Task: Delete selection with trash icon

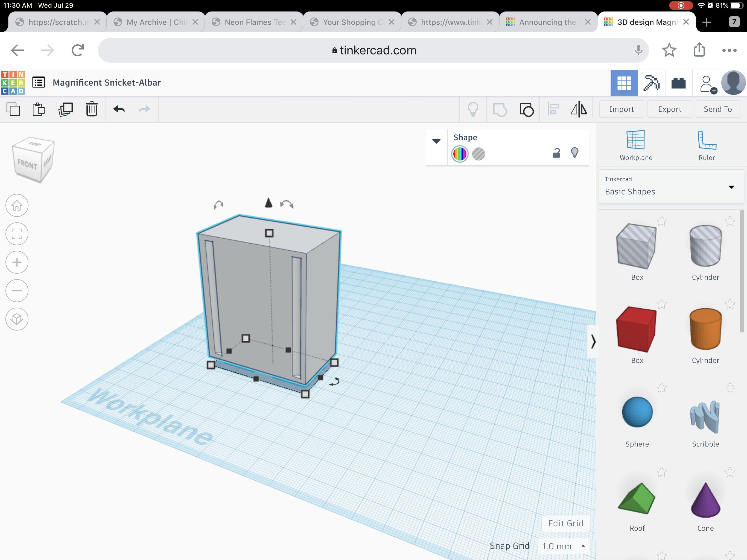Action: [x=92, y=109]
